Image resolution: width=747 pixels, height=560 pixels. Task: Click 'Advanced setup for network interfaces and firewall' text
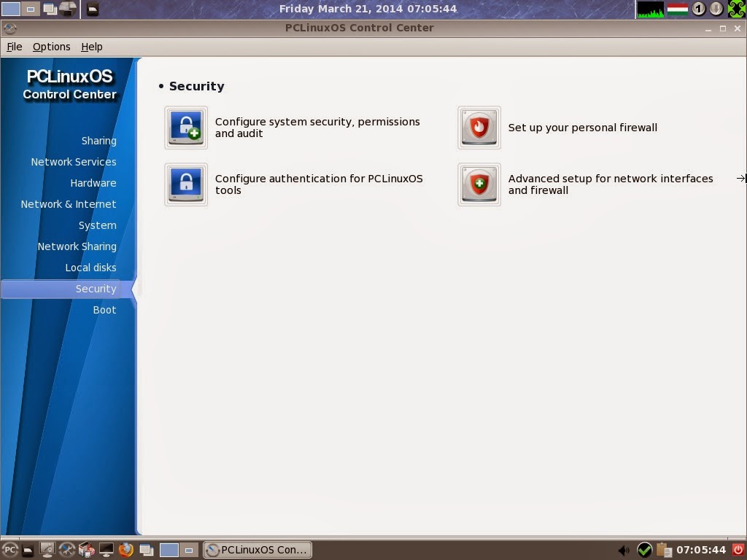click(x=611, y=184)
